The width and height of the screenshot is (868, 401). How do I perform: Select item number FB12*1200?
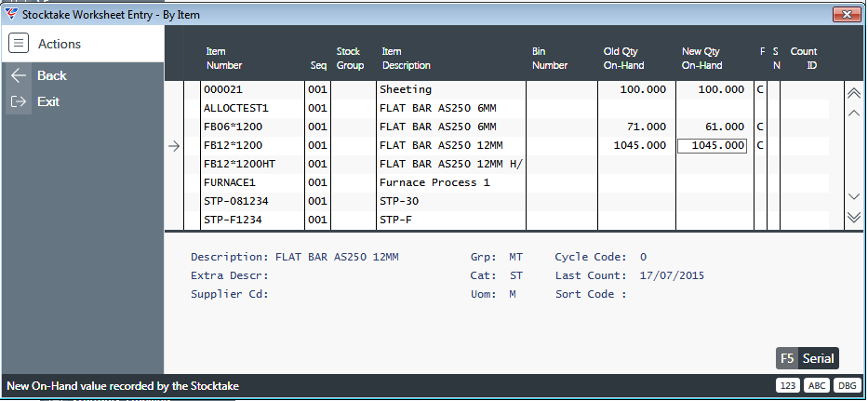pyautogui.click(x=233, y=146)
